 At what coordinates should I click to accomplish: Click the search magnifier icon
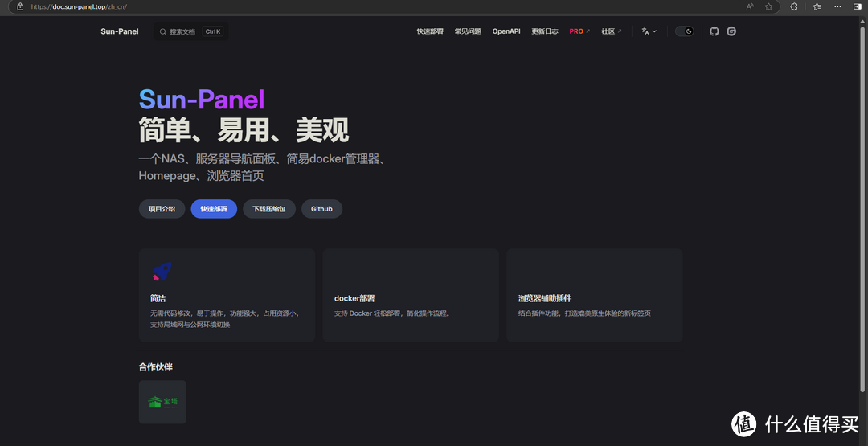point(162,31)
